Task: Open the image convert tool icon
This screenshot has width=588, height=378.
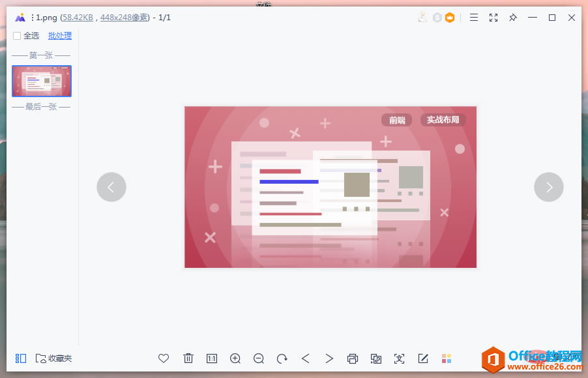Action: [375, 358]
